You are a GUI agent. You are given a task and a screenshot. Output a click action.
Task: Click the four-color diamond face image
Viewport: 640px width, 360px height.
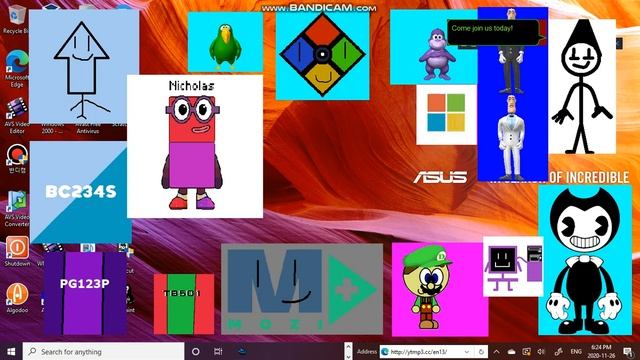coord(322,55)
